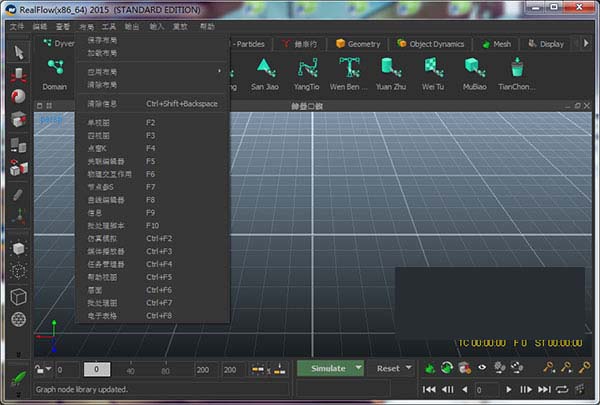Click the right-pointing golden key icon
This screenshot has width=600, height=405.
pyautogui.click(x=566, y=367)
